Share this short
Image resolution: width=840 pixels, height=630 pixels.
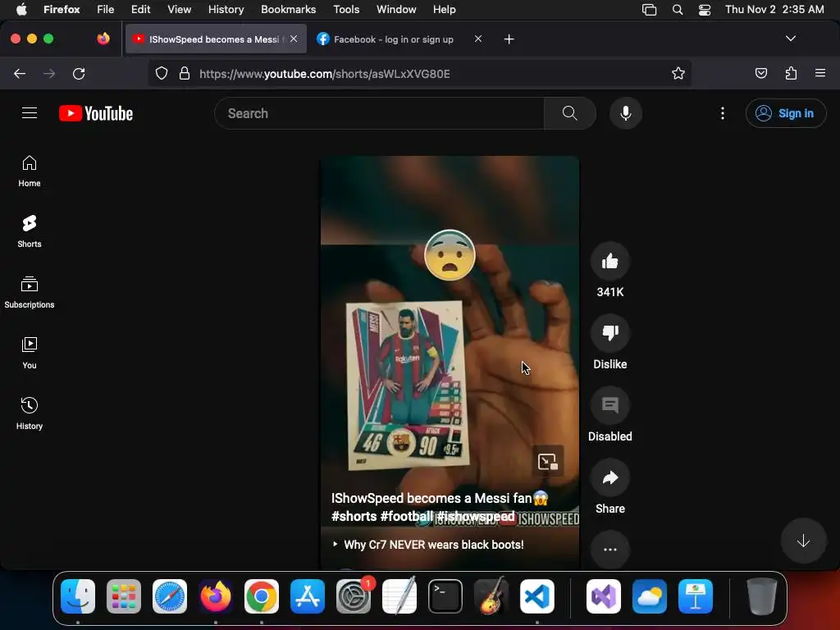click(x=610, y=477)
